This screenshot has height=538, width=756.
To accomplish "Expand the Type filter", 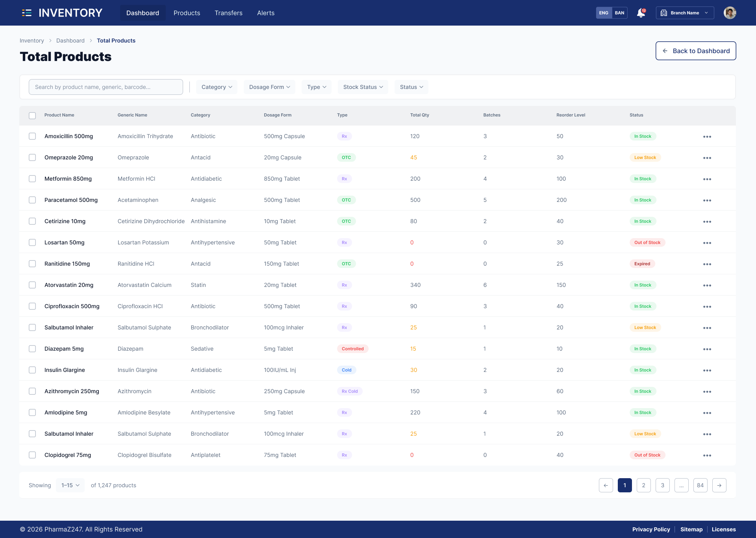I will pos(317,87).
